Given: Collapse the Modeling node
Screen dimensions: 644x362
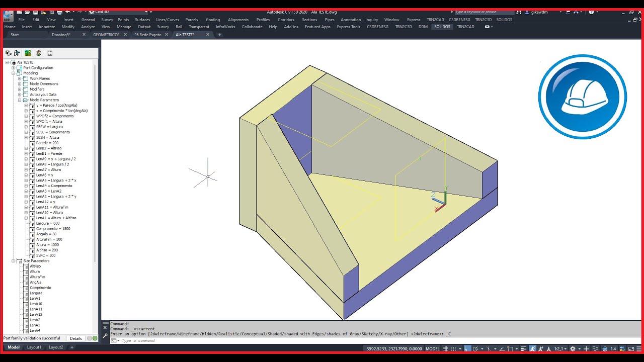Looking at the screenshot, I should tap(14, 73).
